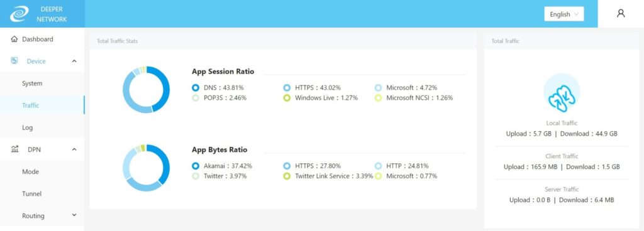Click the HTTP light-blue legend swatch

[x=378, y=166]
